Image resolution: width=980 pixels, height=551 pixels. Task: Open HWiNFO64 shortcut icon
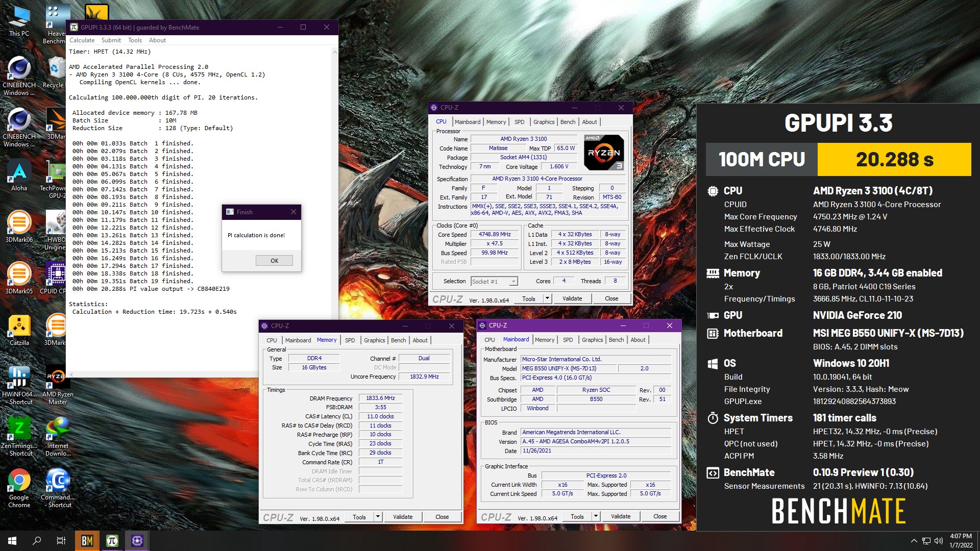[20, 385]
